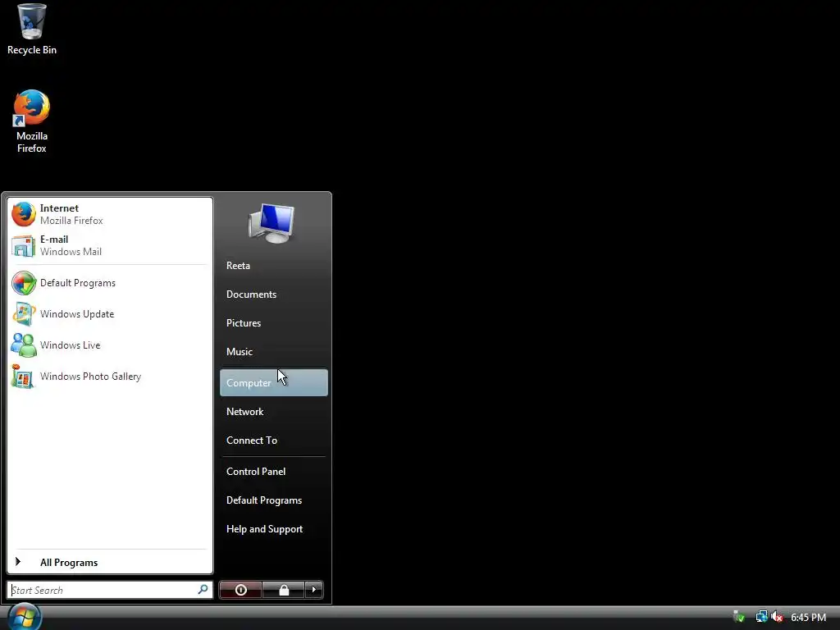840x630 pixels.
Task: Open Help and Support
Action: tap(274, 529)
